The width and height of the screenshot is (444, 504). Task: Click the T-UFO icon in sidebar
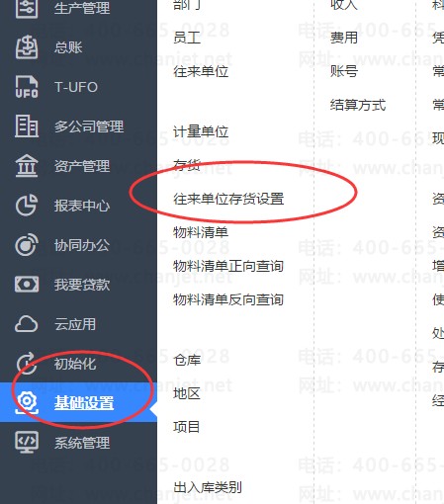(27, 87)
